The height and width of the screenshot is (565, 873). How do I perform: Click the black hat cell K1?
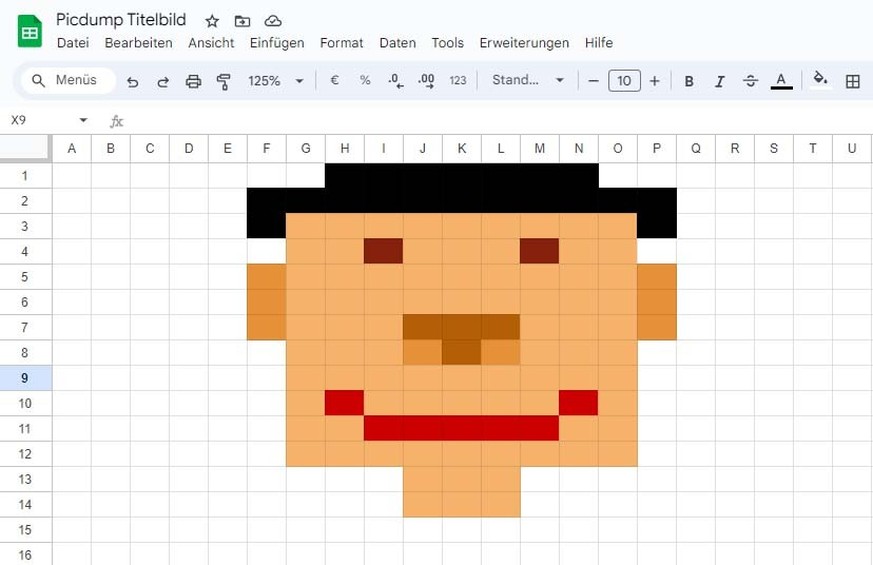click(462, 176)
